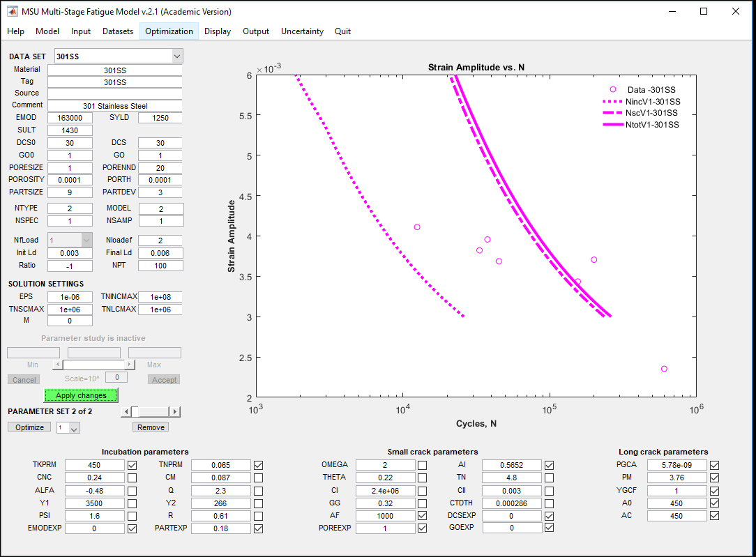Open the Datasets menu
The image size is (756, 557).
click(118, 31)
